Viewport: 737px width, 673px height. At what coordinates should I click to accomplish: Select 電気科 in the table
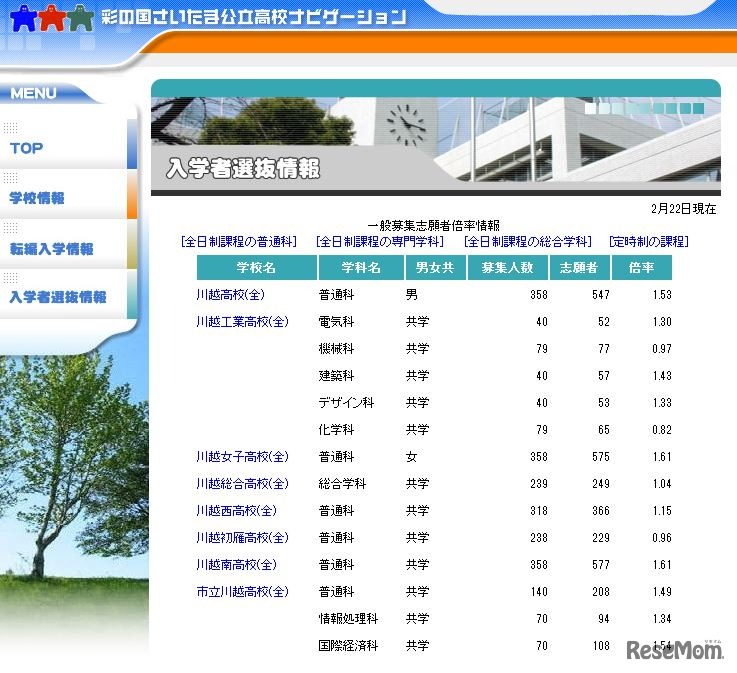tap(336, 322)
